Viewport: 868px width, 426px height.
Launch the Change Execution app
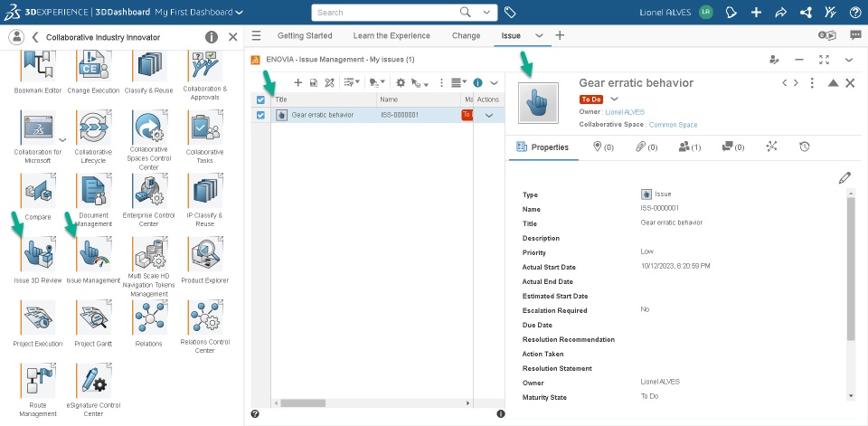93,65
